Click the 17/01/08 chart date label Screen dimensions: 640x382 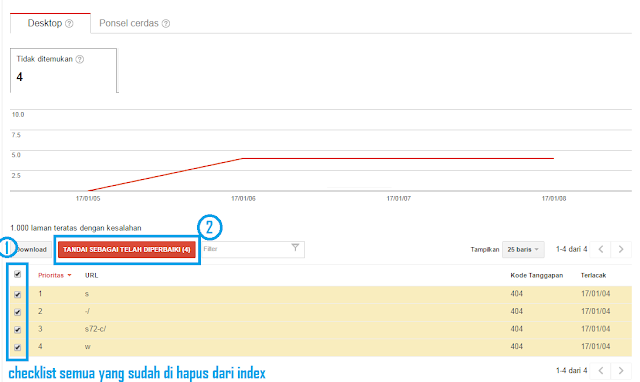coord(554,199)
